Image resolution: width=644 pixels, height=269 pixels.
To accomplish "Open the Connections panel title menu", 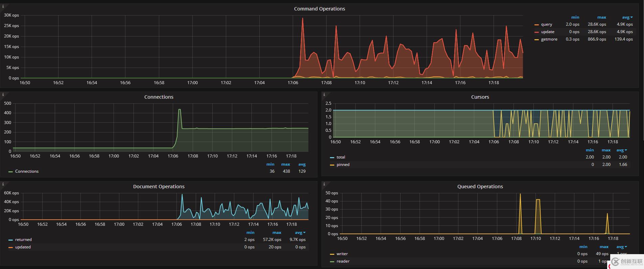I will [x=159, y=97].
